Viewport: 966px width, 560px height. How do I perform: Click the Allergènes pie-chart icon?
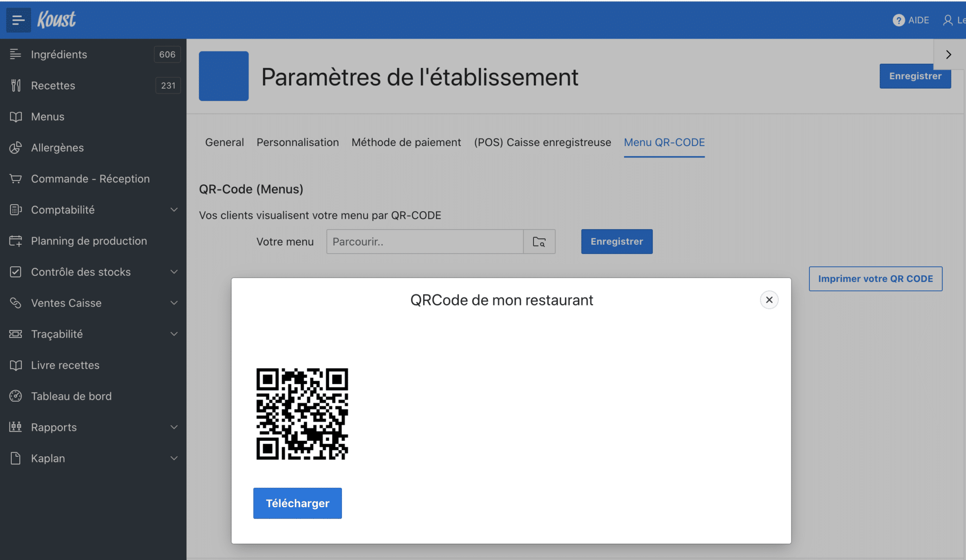pos(16,148)
